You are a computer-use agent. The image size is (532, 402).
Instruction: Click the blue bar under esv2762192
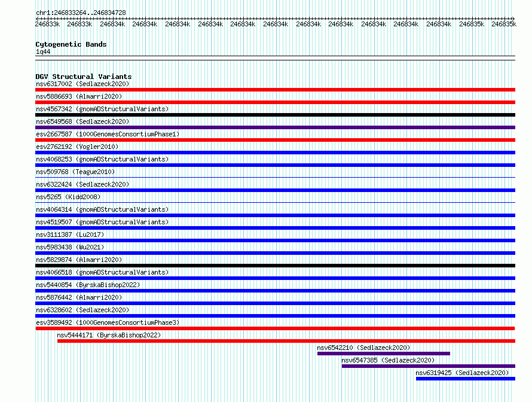(x=275, y=153)
